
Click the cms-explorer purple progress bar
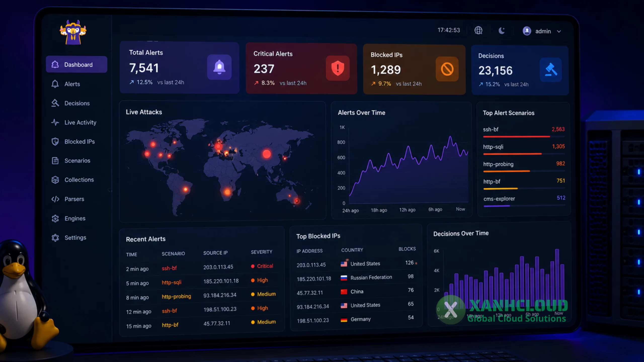[497, 206]
